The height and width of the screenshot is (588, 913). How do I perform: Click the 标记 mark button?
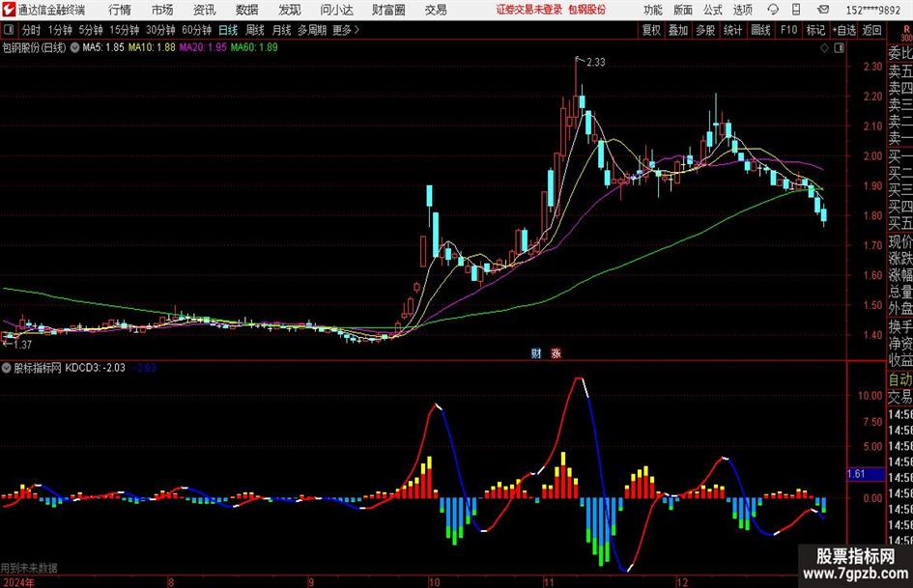pos(815,30)
